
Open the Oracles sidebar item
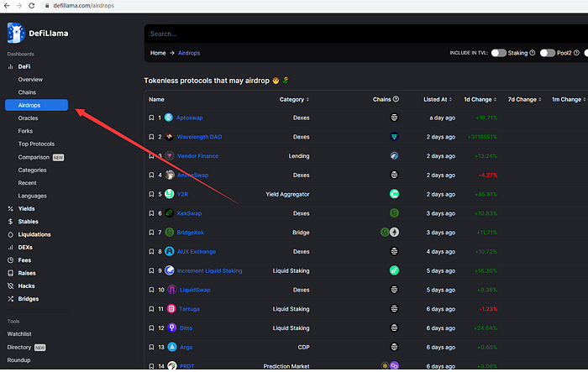pos(28,118)
